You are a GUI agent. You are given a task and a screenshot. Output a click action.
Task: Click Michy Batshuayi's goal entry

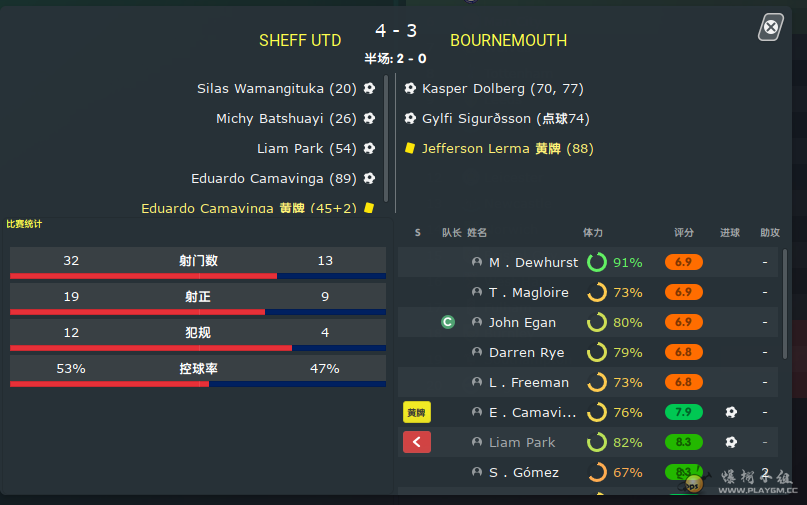click(286, 118)
